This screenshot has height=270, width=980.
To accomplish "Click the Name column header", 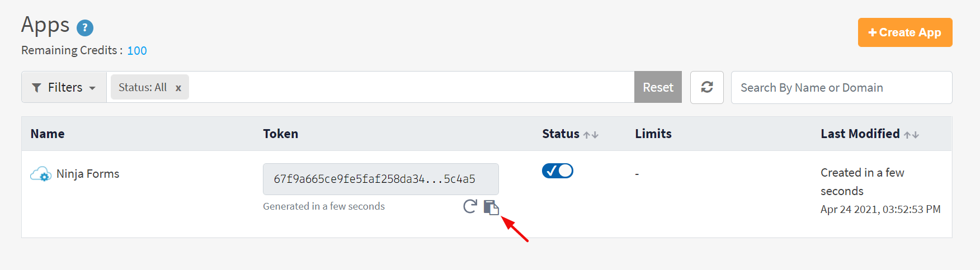I will [x=48, y=134].
